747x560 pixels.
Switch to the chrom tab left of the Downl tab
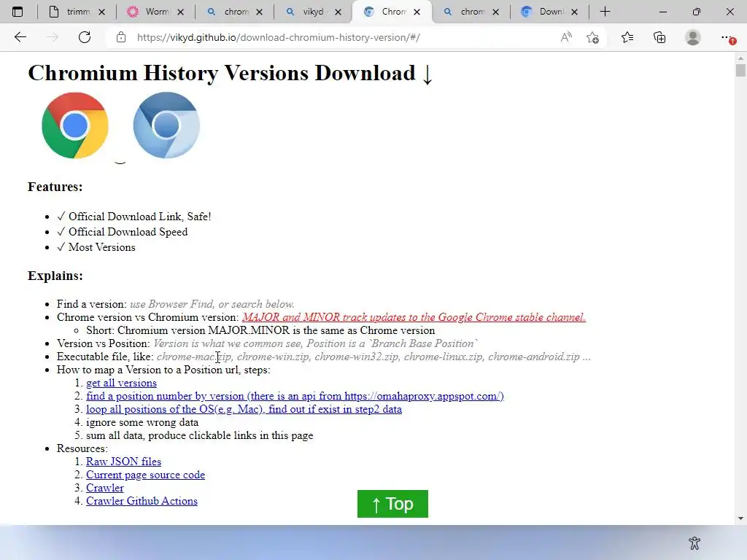point(471,12)
